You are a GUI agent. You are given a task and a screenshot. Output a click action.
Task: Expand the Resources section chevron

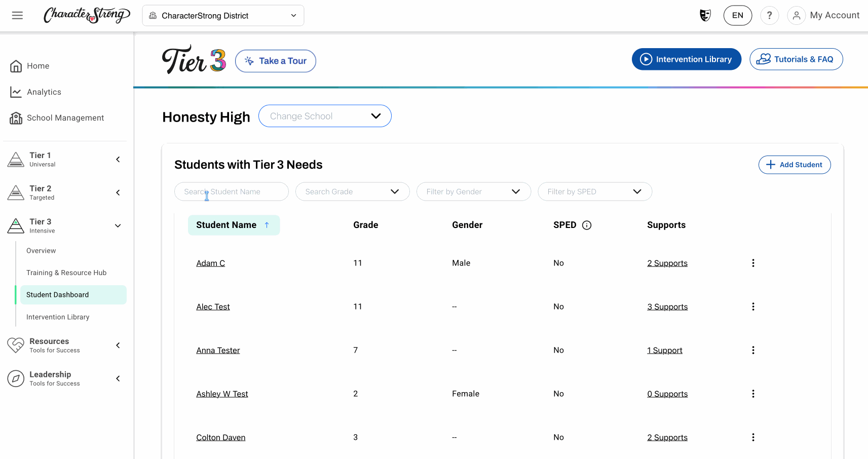[118, 346]
